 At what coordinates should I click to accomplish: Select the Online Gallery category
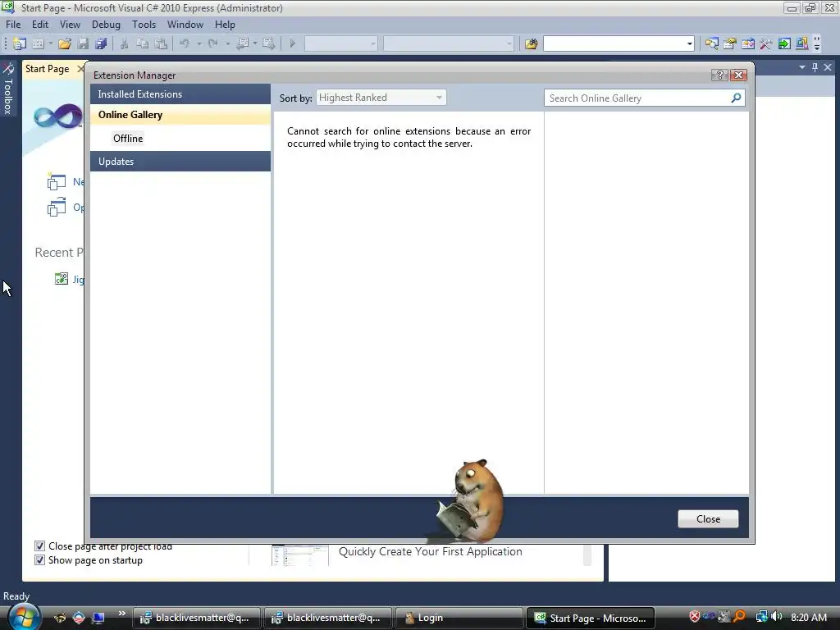pyautogui.click(x=180, y=115)
